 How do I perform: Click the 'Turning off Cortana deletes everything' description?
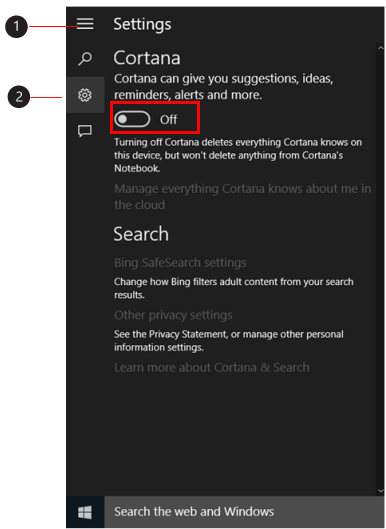tap(238, 155)
